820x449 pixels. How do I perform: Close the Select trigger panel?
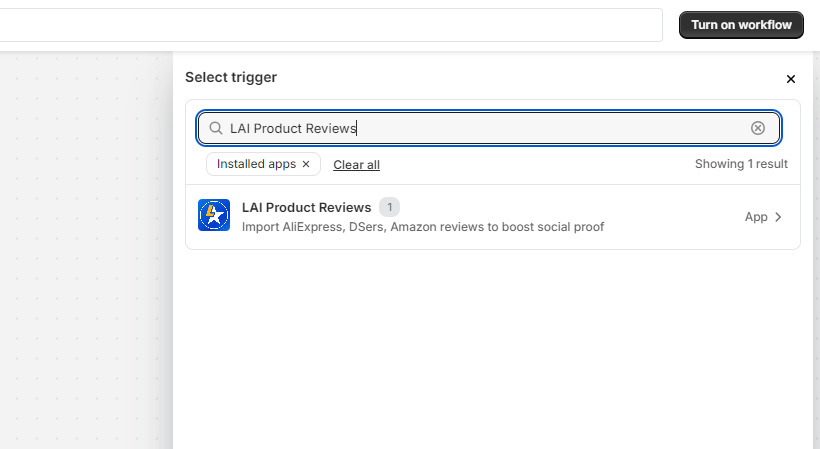(791, 79)
